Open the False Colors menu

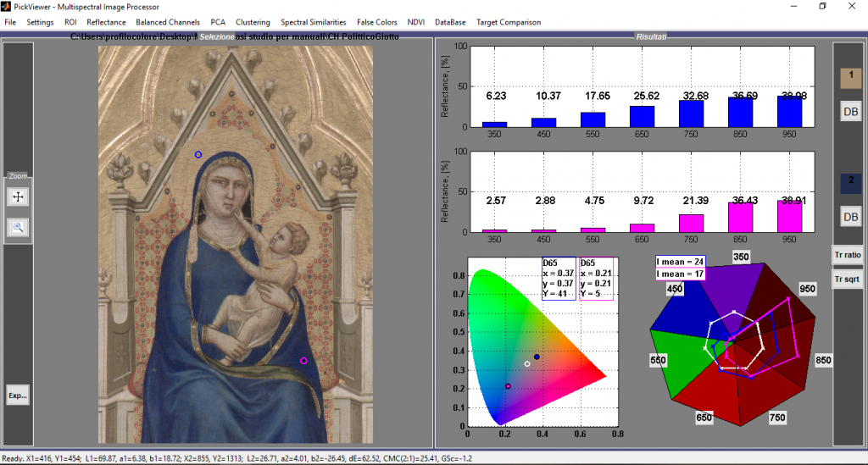point(377,22)
